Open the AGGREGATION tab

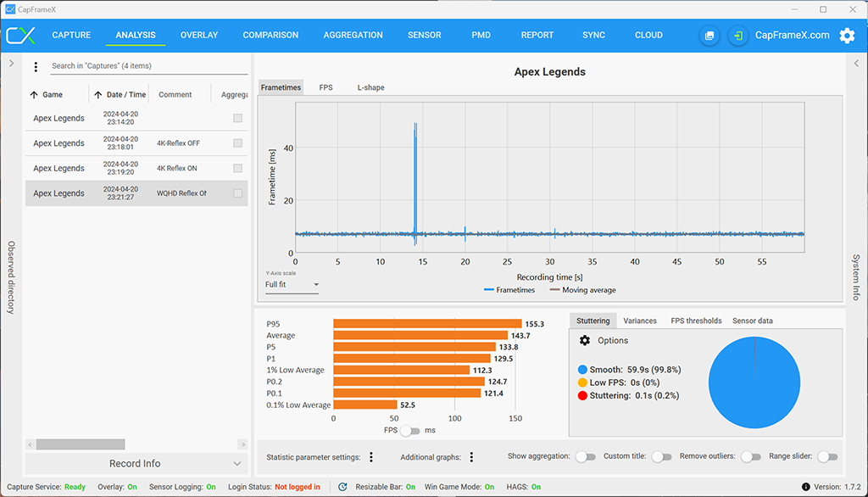point(353,35)
